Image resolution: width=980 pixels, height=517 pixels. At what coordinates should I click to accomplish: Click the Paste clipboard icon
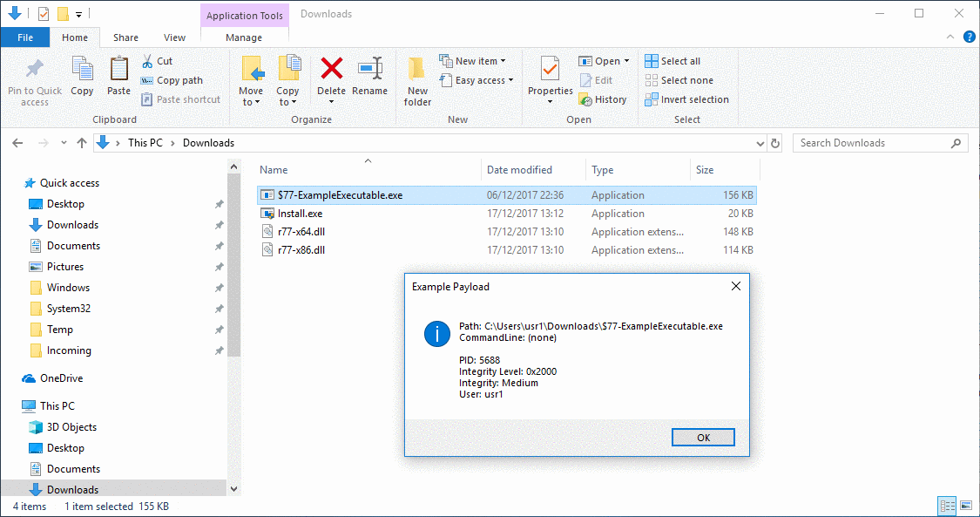[x=118, y=70]
